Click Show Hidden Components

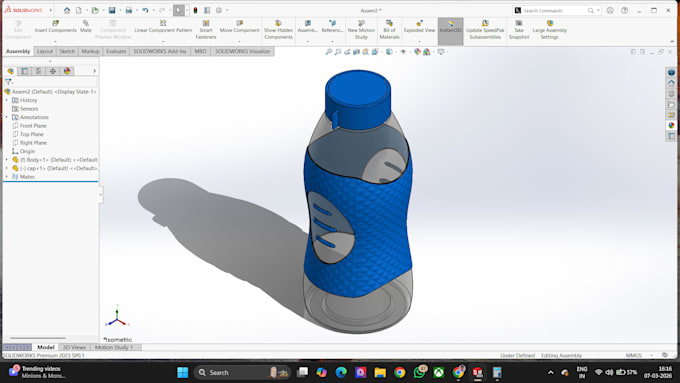[x=278, y=29]
